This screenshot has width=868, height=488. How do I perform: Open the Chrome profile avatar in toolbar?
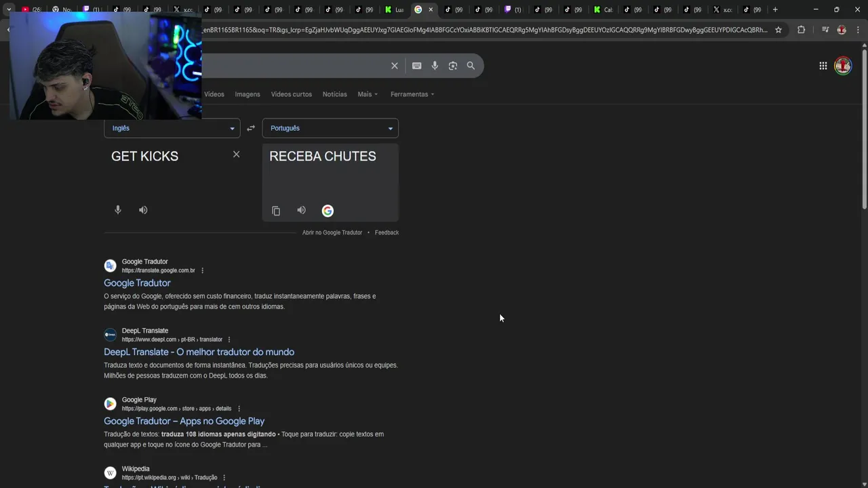coord(842,30)
